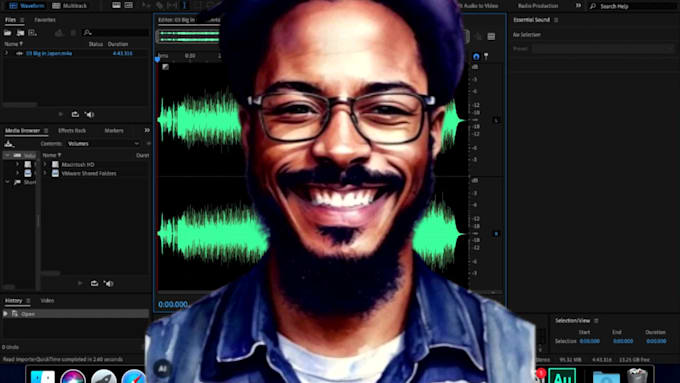680x383 pixels.
Task: Expand the 03 Big in Japan file entry
Action: click(7, 53)
